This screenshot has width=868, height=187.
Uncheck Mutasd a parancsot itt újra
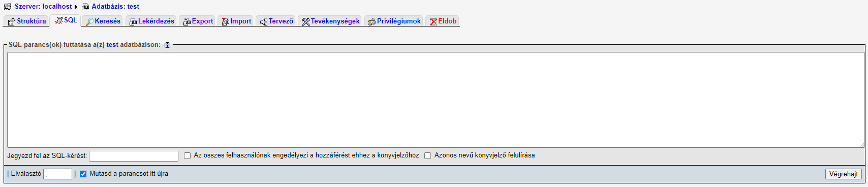click(x=83, y=174)
